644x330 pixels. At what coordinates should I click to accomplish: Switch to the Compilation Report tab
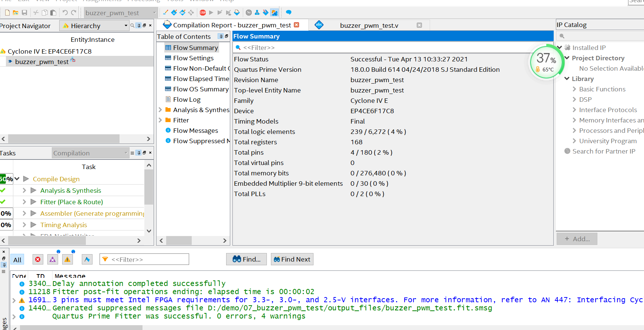232,25
